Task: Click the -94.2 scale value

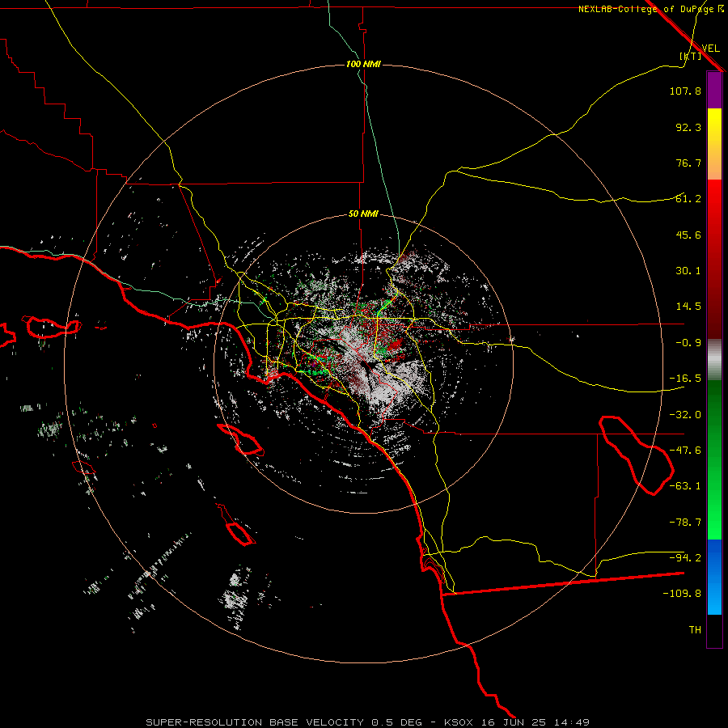Action: [685, 558]
